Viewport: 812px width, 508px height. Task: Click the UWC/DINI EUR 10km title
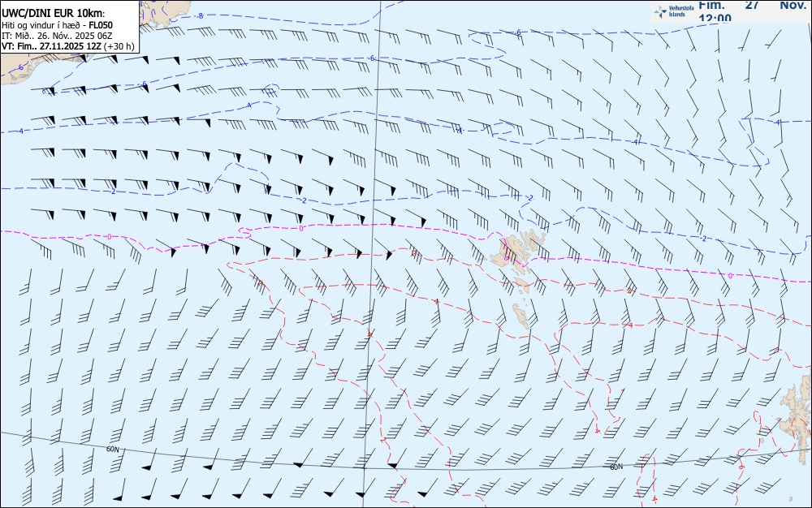53,14
